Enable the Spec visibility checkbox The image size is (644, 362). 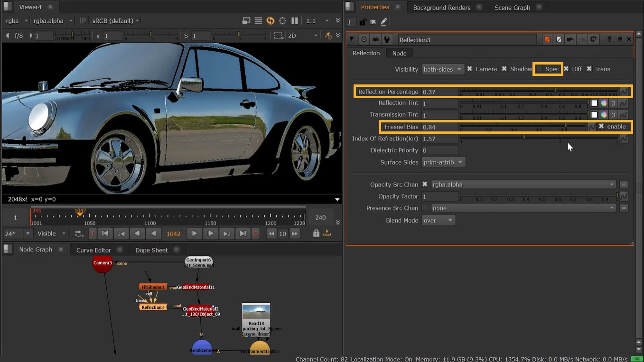(x=540, y=69)
